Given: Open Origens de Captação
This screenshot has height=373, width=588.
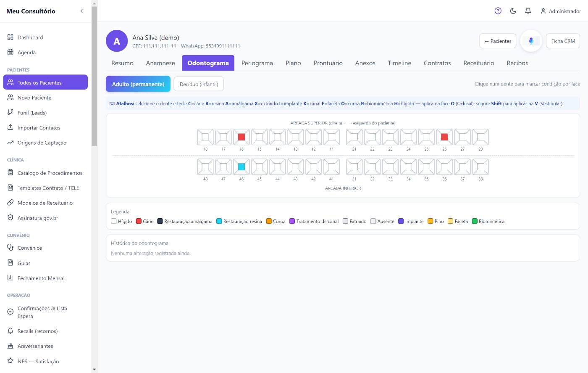Looking at the screenshot, I should (45, 143).
